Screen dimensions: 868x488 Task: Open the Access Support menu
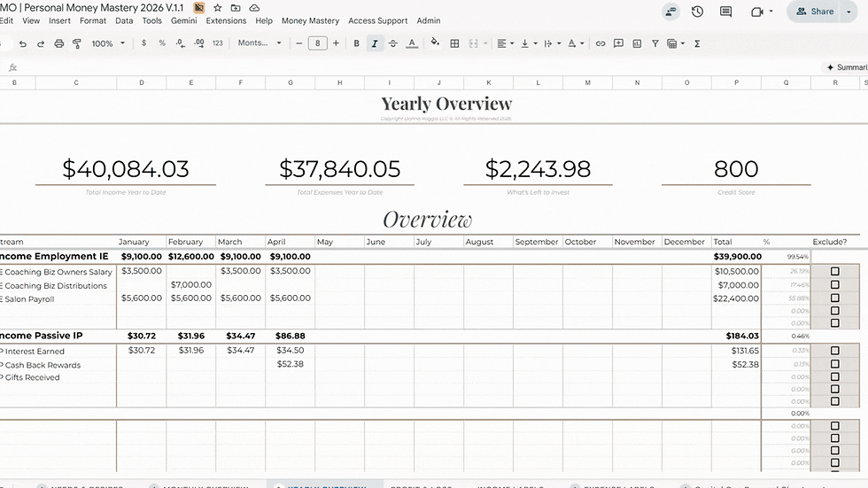coord(377,20)
